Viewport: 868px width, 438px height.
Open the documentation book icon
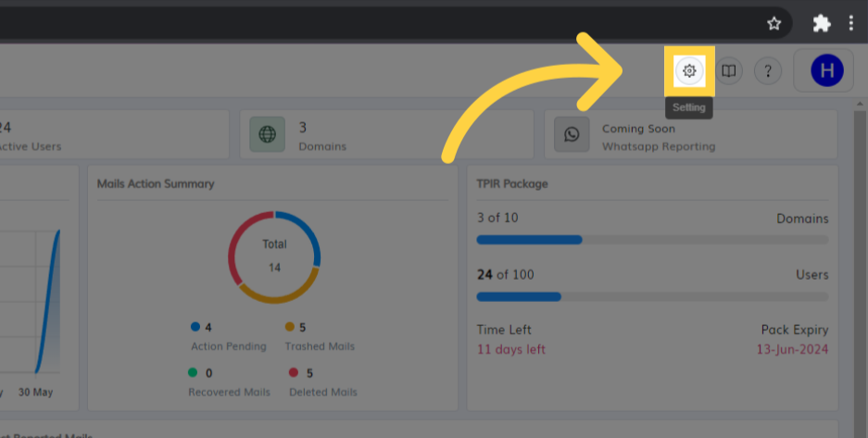pos(729,70)
